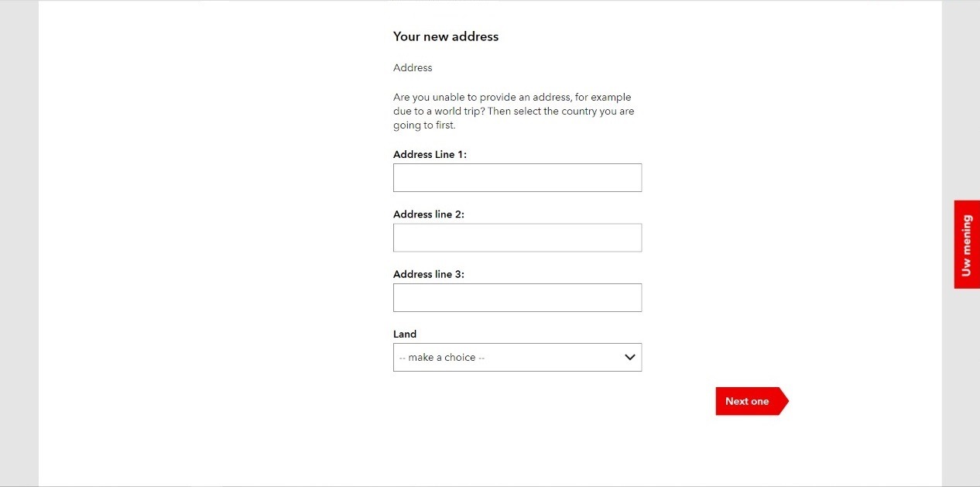The image size is (980, 487).
Task: Click the pointed arrow tip of Next one
Action: 784,401
